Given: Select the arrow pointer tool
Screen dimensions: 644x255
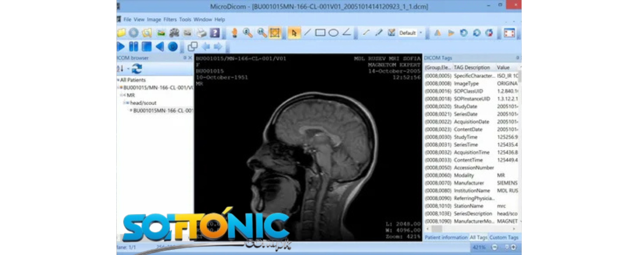Looking at the screenshot, I should (294, 33).
